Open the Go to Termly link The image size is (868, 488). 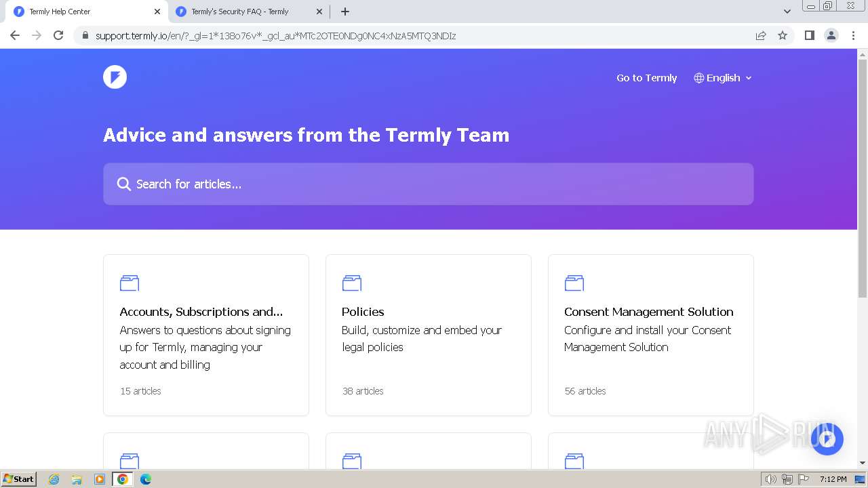pyautogui.click(x=646, y=78)
